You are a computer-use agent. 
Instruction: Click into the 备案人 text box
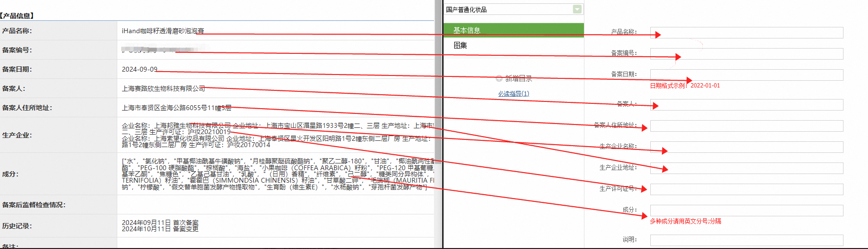pyautogui.click(x=746, y=104)
